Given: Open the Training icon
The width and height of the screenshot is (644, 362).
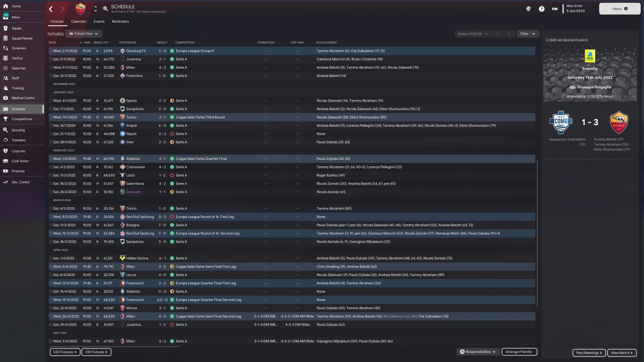Looking at the screenshot, I should (6, 88).
